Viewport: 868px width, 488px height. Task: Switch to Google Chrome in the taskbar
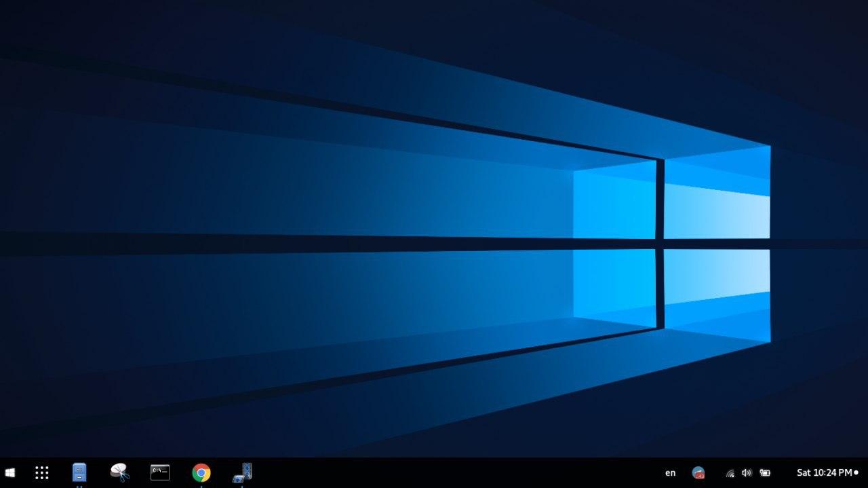pos(201,472)
